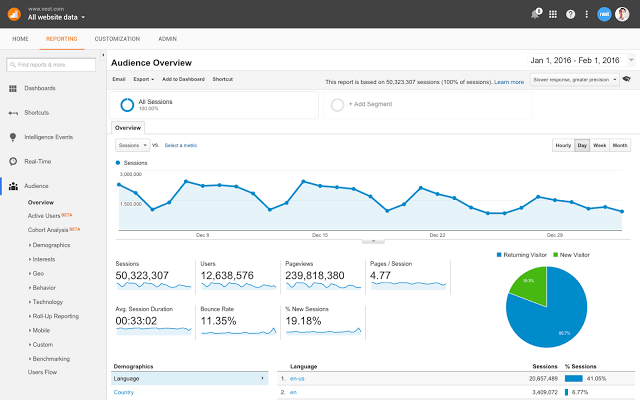Go to the Customization tab

(117, 38)
